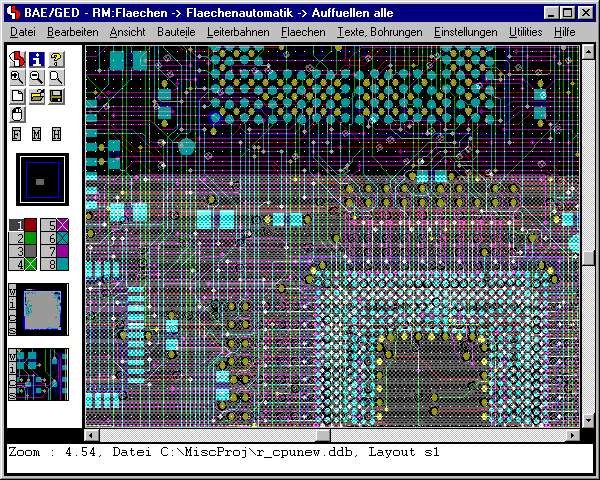Expand the Bauteile menu

click(176, 32)
